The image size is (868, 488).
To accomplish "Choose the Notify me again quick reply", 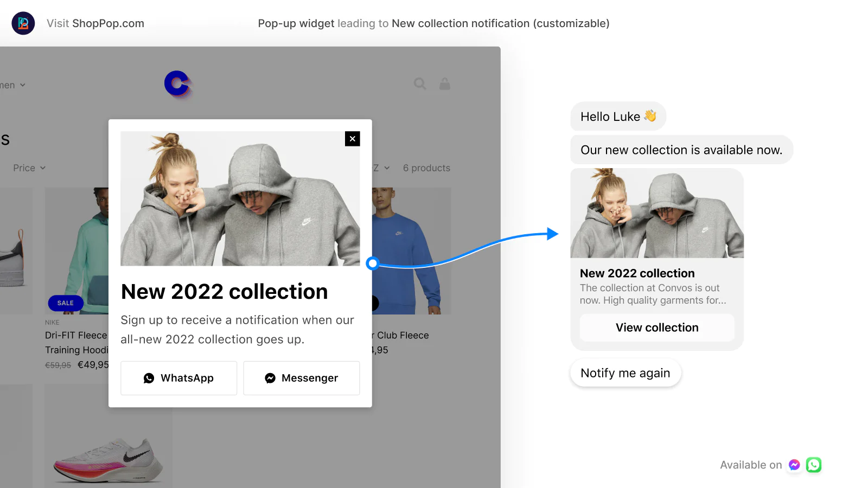I will coord(625,373).
